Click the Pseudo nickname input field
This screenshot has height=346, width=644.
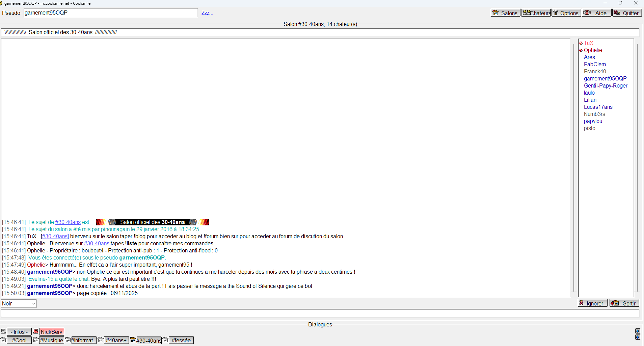(110, 13)
